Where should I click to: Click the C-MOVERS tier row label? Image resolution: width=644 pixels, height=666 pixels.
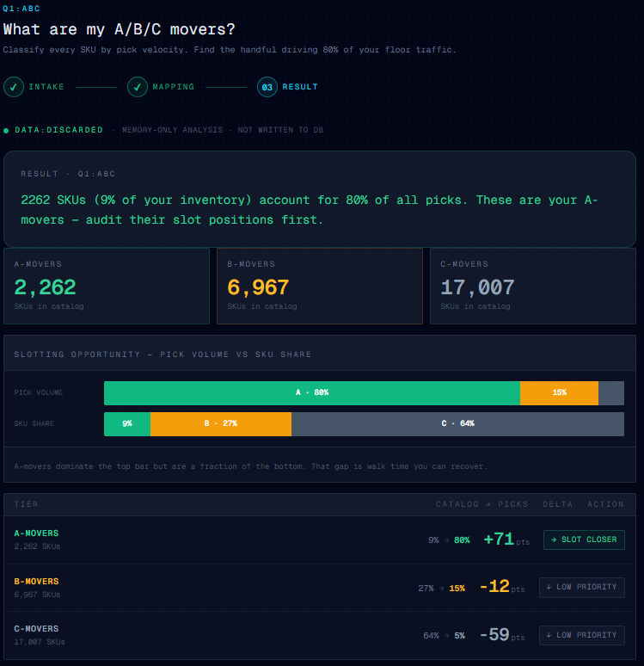coord(36,629)
